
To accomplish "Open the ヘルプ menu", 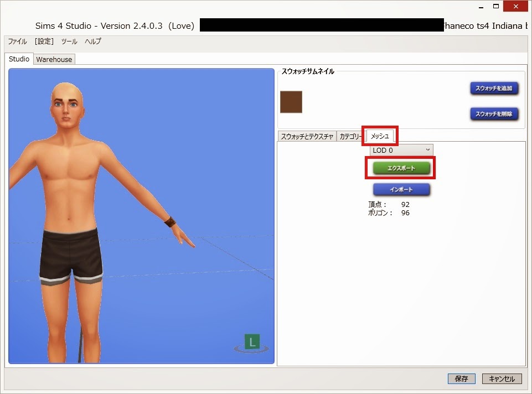I will point(93,42).
